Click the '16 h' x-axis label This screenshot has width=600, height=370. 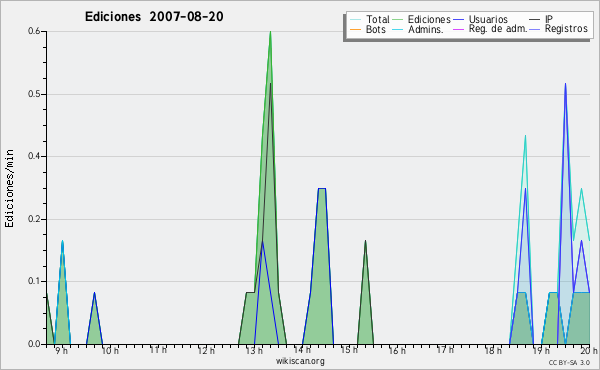397,350
